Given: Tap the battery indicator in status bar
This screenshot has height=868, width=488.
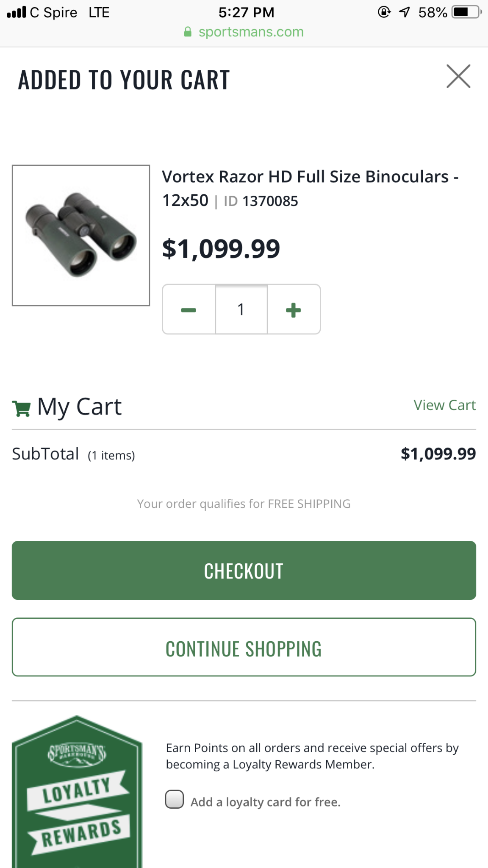Looking at the screenshot, I should pos(466,12).
